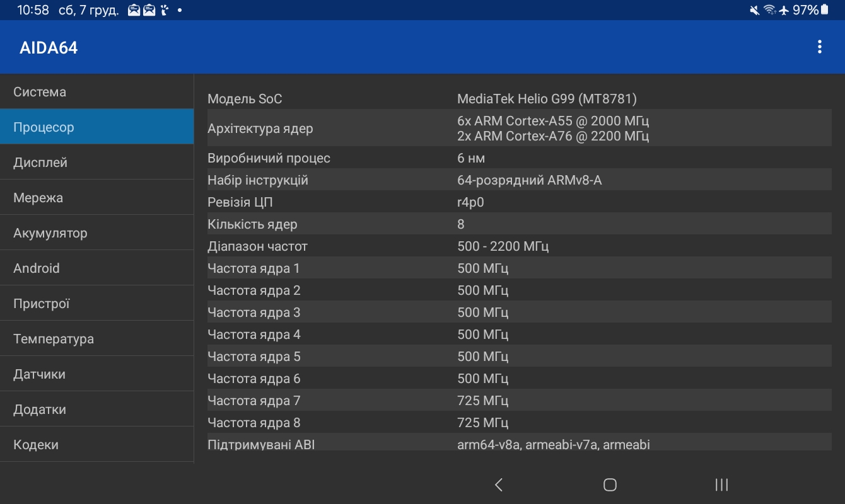
Task: Open the Android section
Action: (97, 268)
